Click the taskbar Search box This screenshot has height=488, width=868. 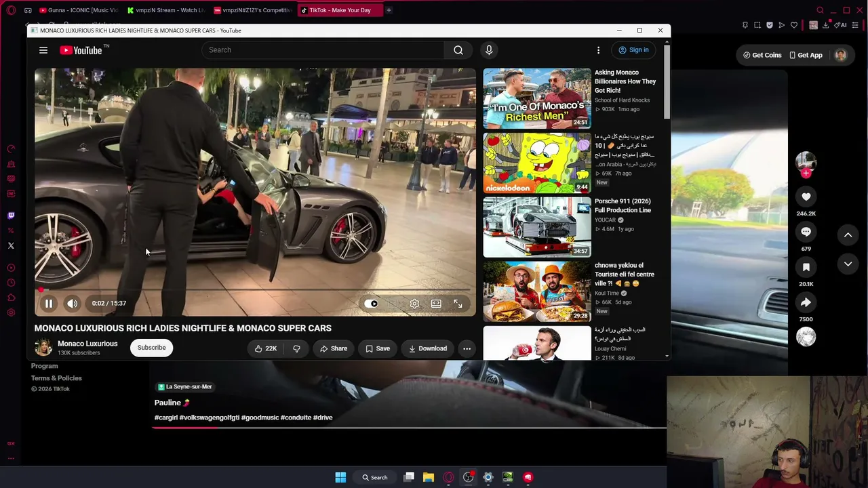(375, 477)
